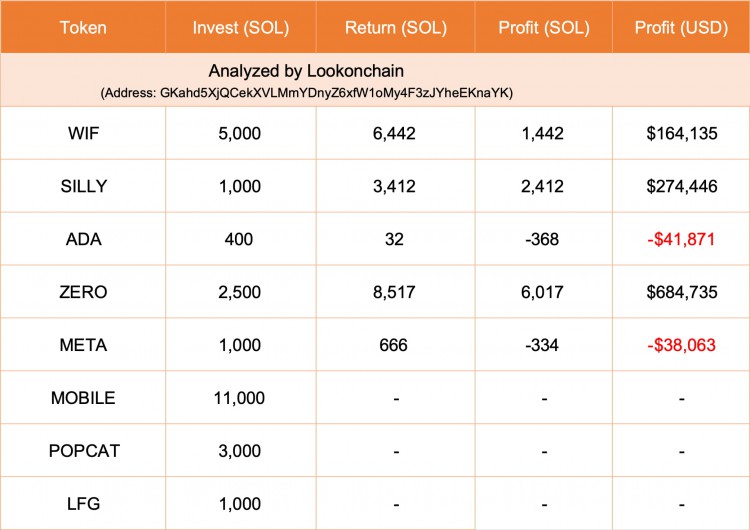Click the -334 profit value
The image size is (750, 530).
[542, 345]
